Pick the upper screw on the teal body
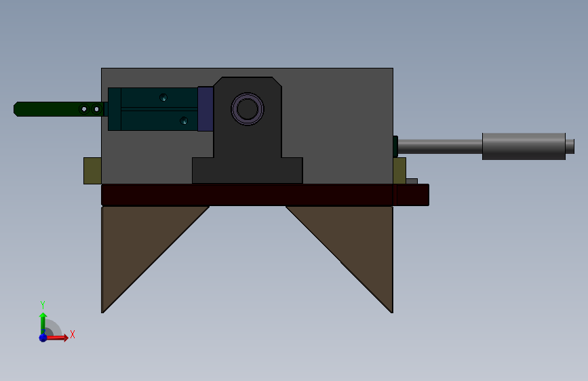Viewport: 588px width, 381px height. (163, 98)
